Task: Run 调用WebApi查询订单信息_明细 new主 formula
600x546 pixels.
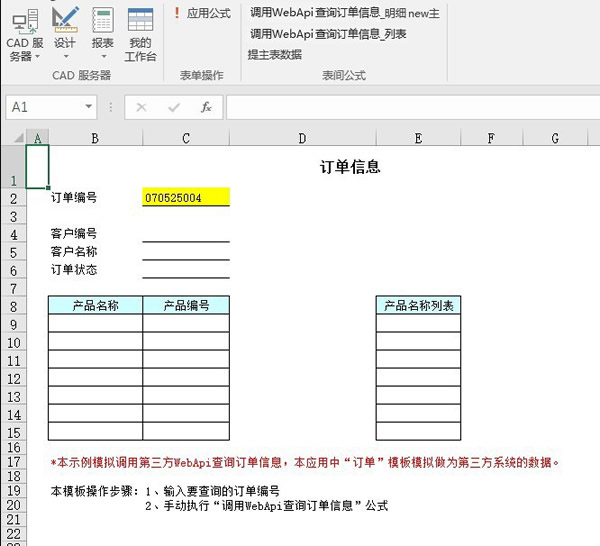Action: (344, 13)
